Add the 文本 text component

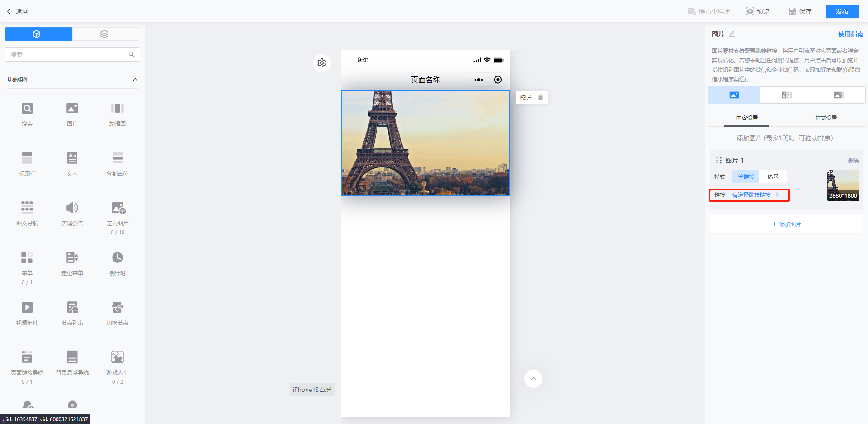pyautogui.click(x=72, y=158)
